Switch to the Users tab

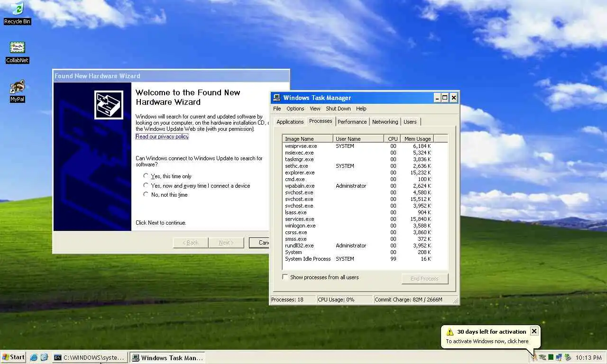point(410,122)
